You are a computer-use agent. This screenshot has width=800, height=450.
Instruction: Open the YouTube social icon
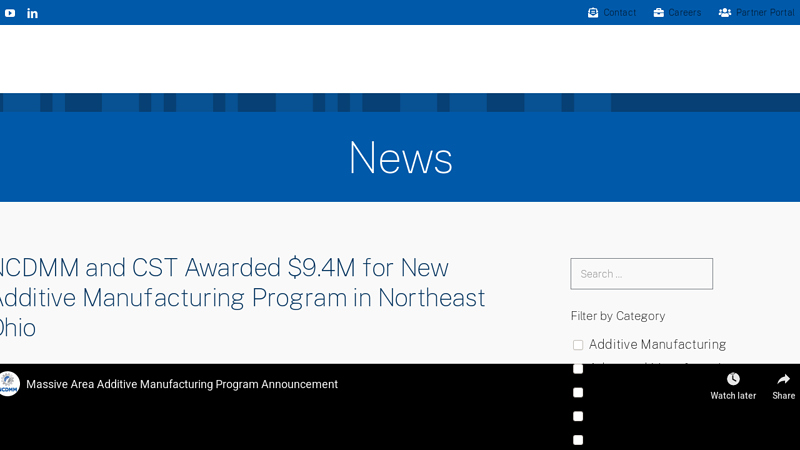point(10,13)
